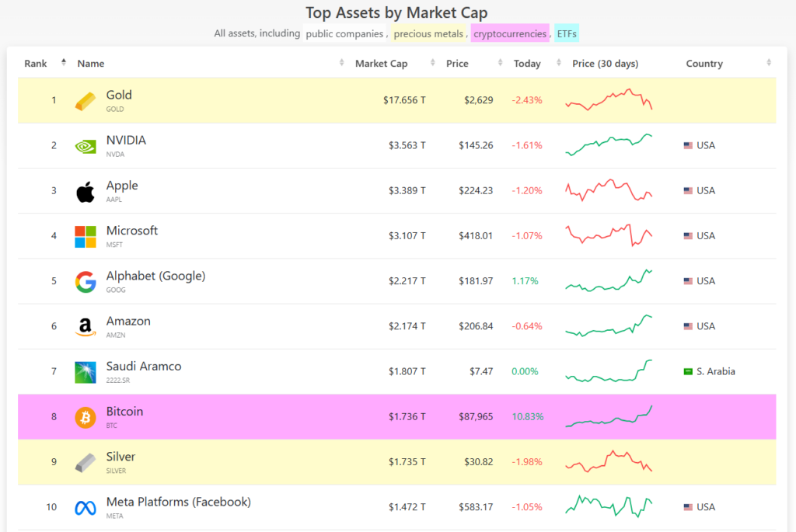Click the Bitcoin coin icon
The width and height of the screenshot is (796, 532).
coord(86,417)
